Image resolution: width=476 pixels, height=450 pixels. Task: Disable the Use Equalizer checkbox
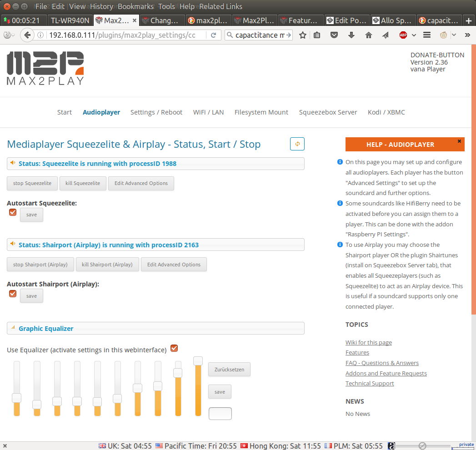(x=174, y=348)
